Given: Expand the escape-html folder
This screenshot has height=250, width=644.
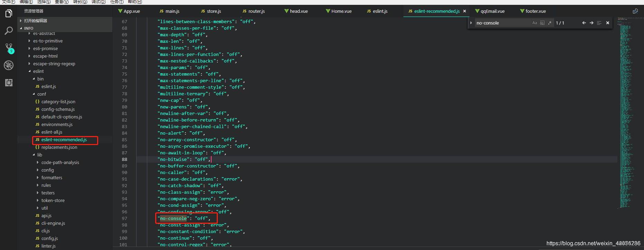Looking at the screenshot, I should (x=45, y=56).
